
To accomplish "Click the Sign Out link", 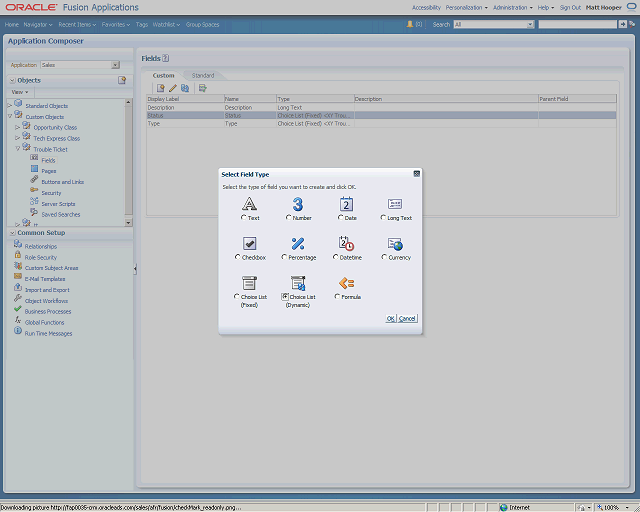I will [570, 7].
